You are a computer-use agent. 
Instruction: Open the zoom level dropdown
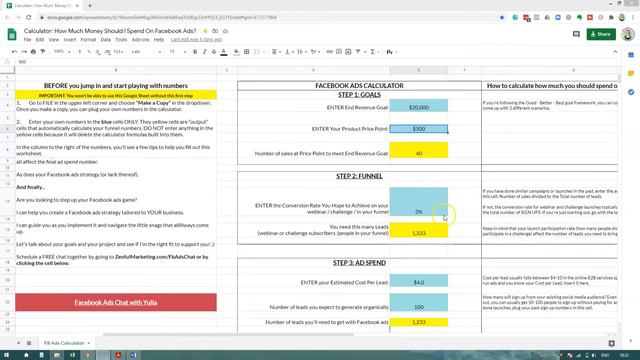62,52
